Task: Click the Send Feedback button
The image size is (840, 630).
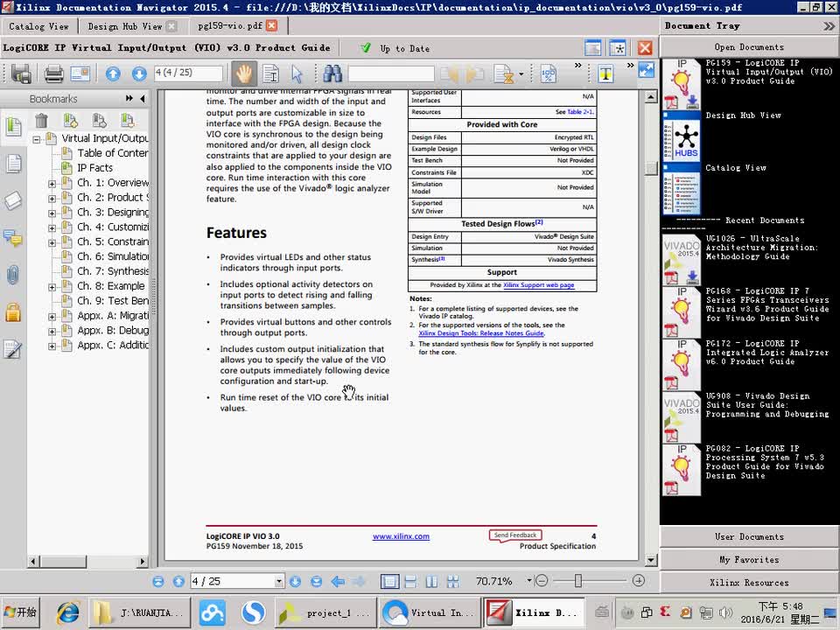Action: (x=514, y=535)
